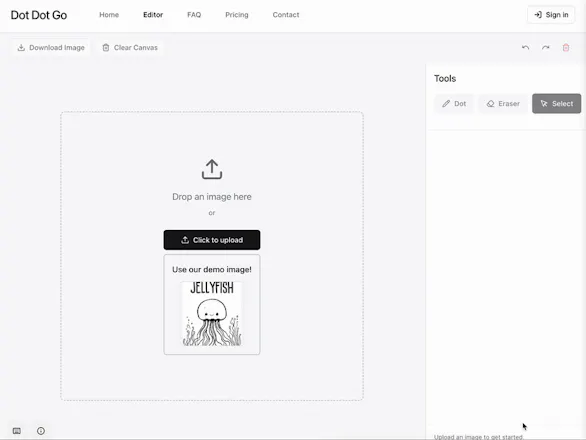Open the Home page
This screenshot has height=440, width=586.
pyautogui.click(x=109, y=15)
